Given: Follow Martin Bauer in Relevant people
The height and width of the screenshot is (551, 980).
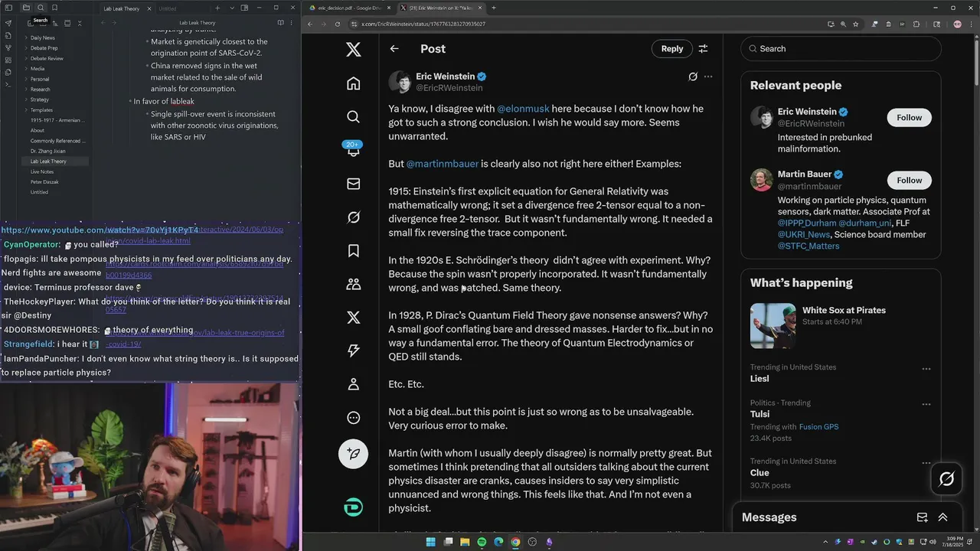Looking at the screenshot, I should [910, 180].
